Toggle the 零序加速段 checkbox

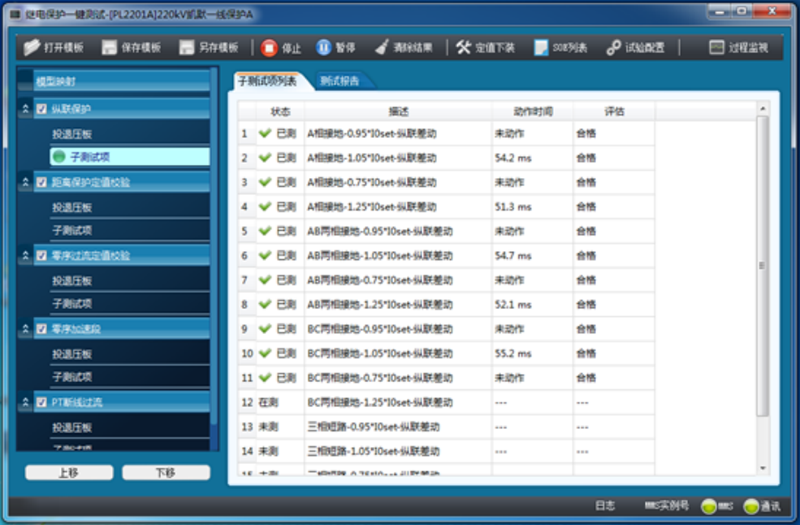pos(41,328)
